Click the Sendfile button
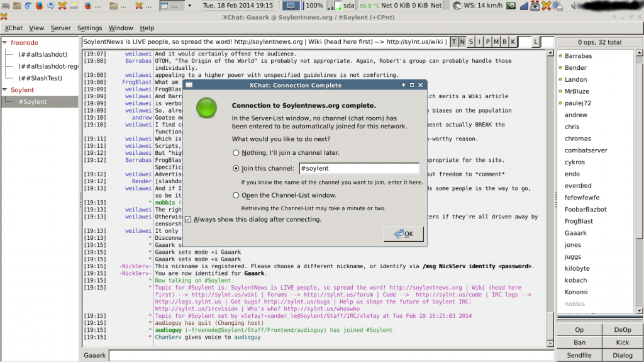The image size is (644, 362). pyautogui.click(x=579, y=354)
